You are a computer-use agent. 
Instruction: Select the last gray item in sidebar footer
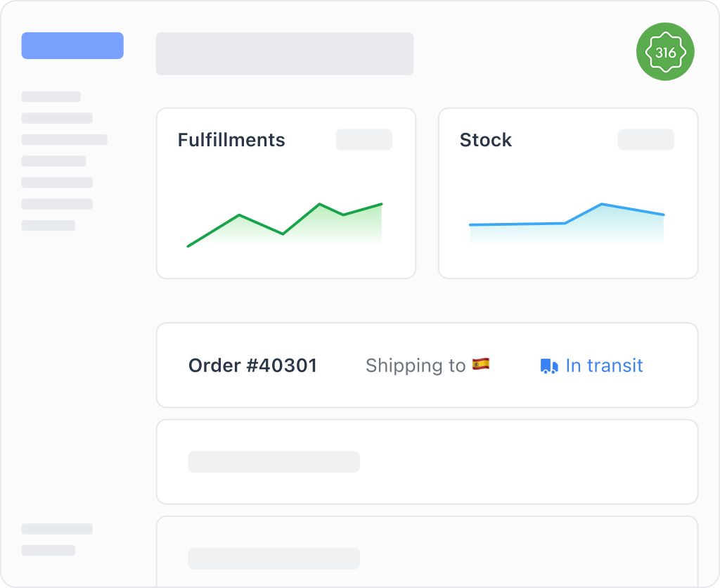(x=48, y=550)
